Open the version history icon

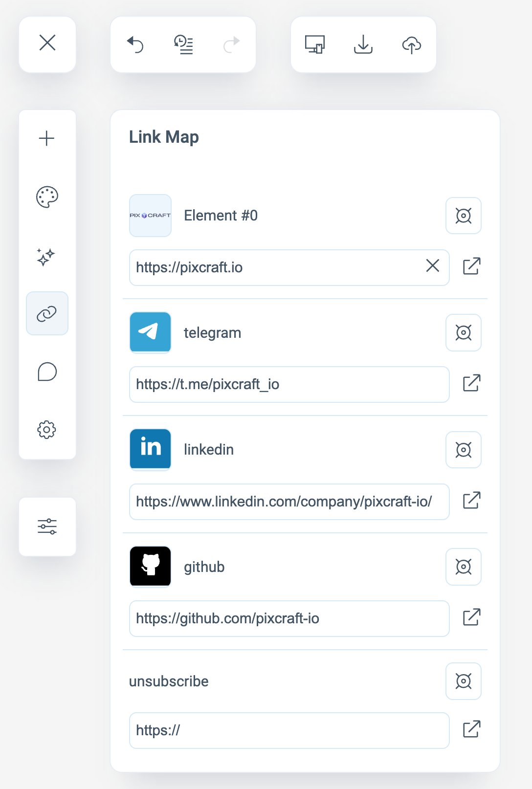tap(183, 44)
